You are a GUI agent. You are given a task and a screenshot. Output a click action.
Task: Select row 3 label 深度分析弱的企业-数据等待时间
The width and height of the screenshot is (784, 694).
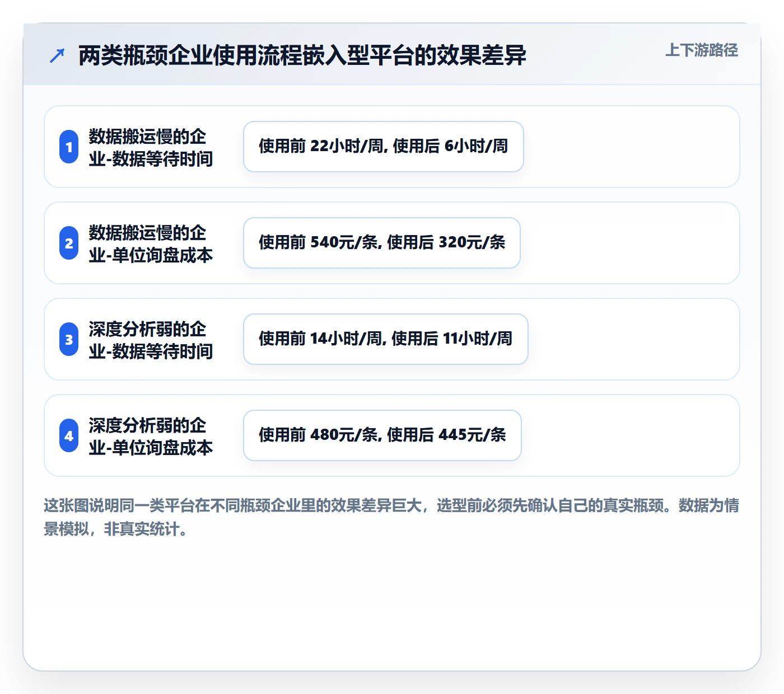click(151, 340)
